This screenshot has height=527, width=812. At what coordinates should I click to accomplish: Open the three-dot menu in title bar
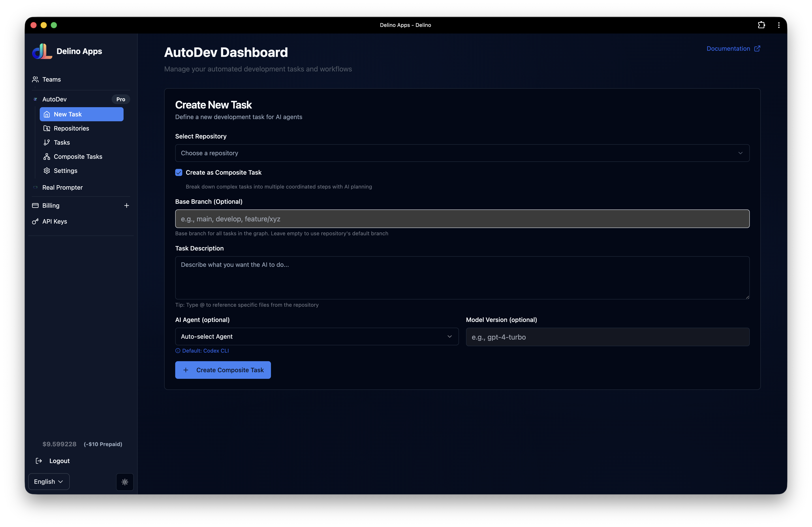click(778, 25)
